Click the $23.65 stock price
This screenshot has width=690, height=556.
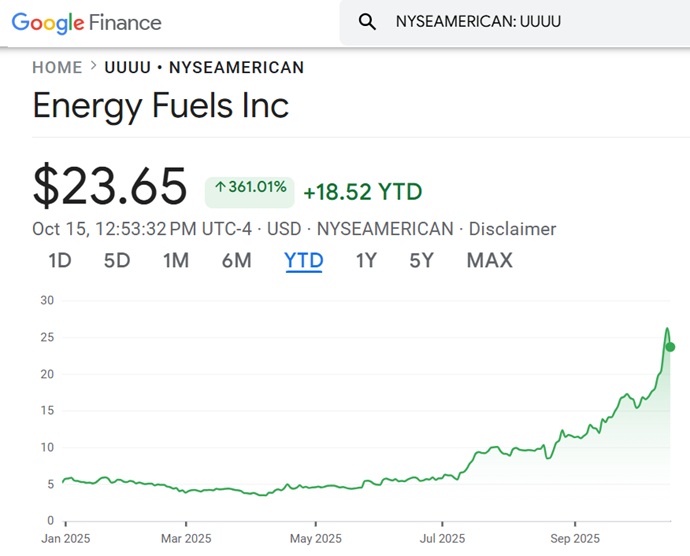(110, 187)
